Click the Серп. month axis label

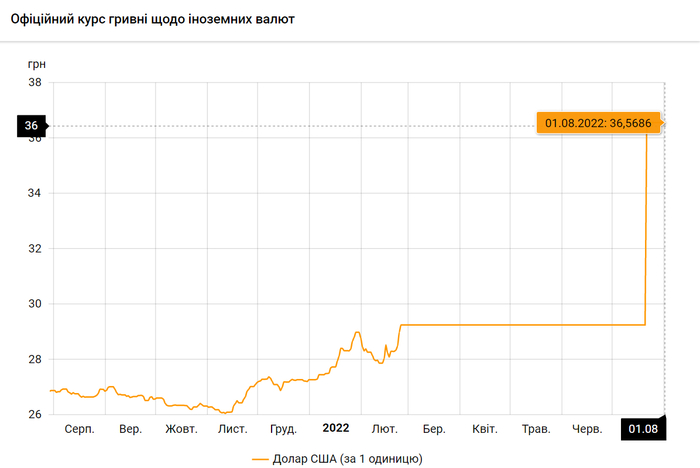79,429
